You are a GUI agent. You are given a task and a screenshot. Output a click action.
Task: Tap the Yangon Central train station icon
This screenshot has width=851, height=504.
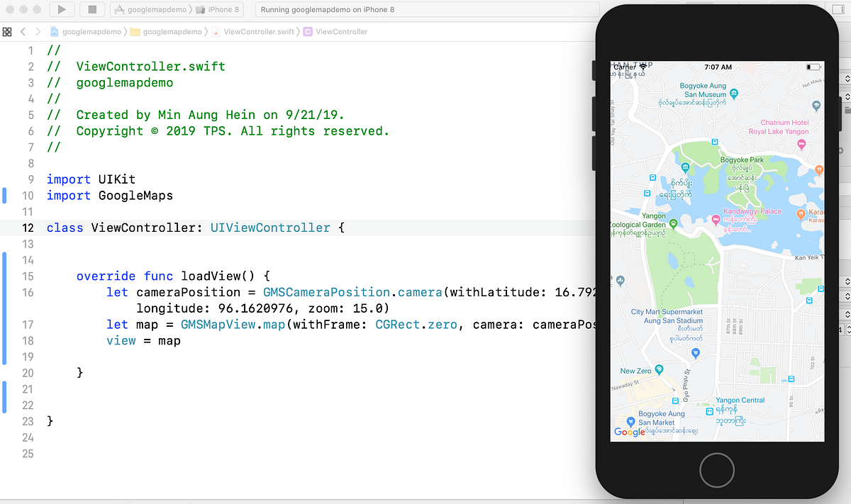pyautogui.click(x=709, y=411)
